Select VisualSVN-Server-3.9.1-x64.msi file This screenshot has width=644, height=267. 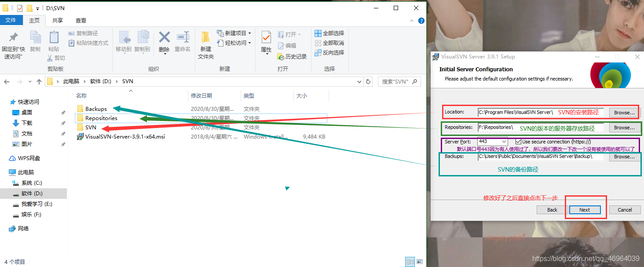(x=125, y=136)
